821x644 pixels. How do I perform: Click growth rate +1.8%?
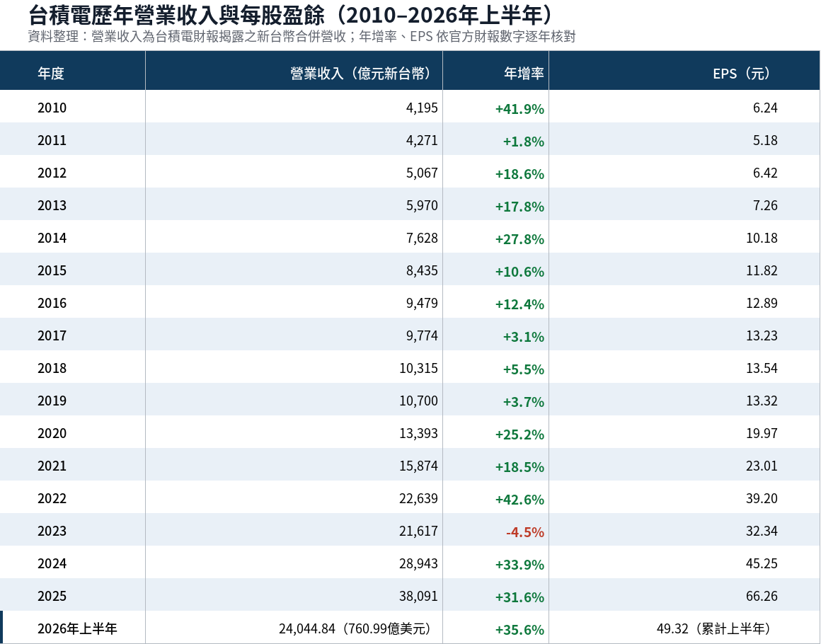tap(523, 142)
